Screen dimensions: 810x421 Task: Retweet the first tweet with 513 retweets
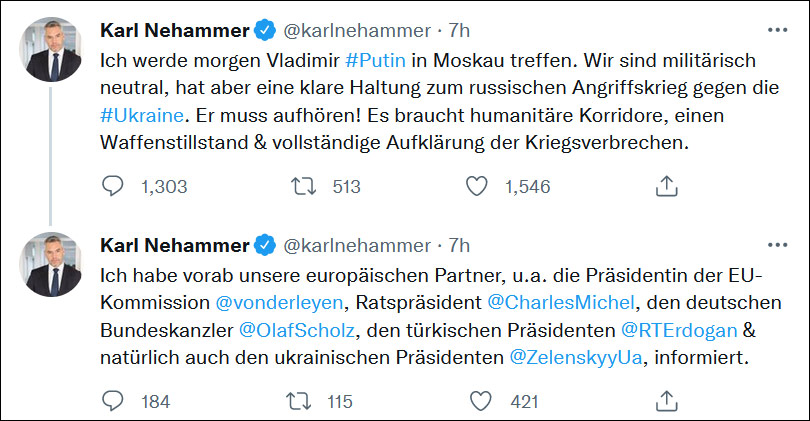[x=299, y=186]
